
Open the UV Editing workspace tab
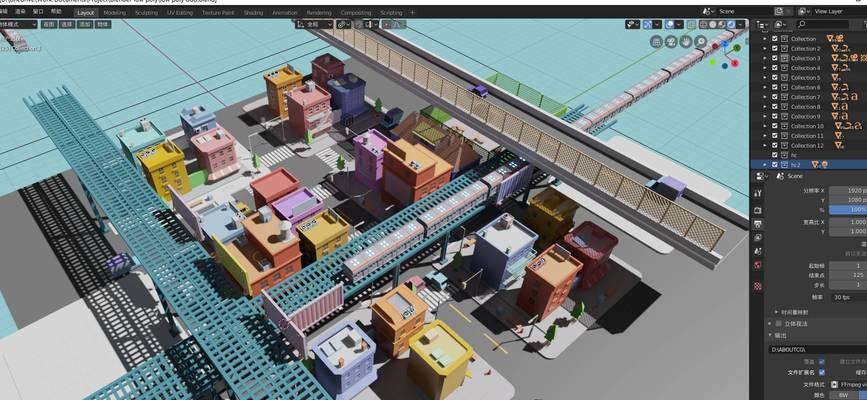click(x=180, y=13)
